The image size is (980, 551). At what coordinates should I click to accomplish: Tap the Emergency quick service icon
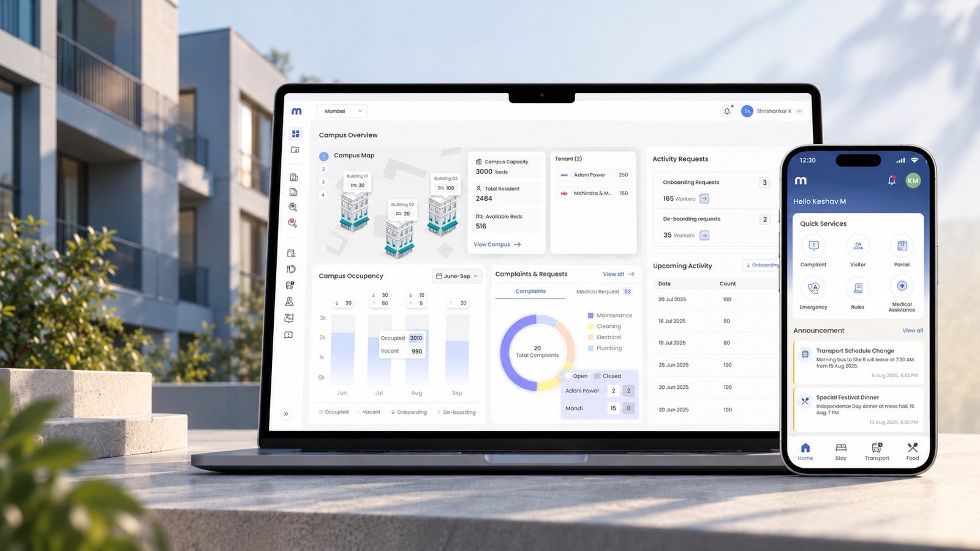(x=813, y=287)
